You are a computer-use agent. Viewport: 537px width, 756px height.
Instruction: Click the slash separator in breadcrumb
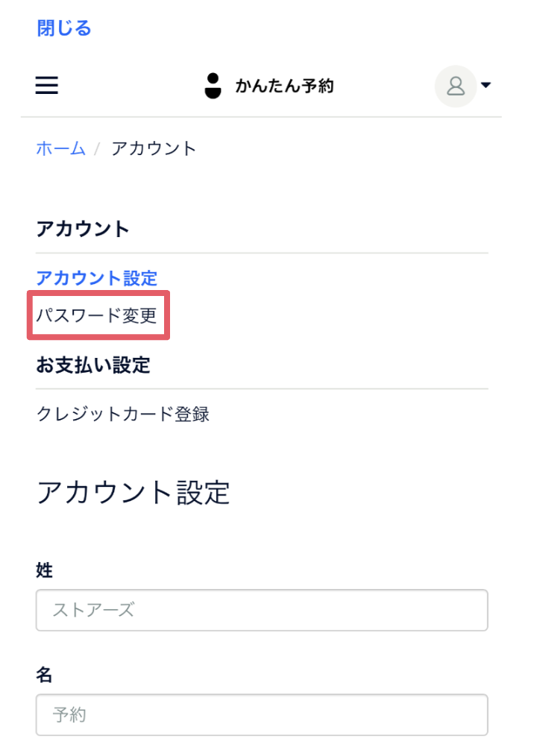click(98, 149)
